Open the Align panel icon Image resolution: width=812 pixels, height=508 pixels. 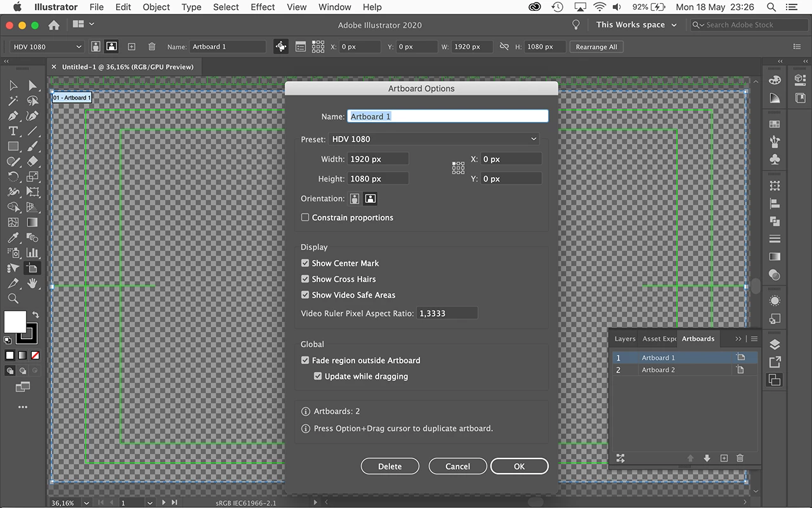775,204
